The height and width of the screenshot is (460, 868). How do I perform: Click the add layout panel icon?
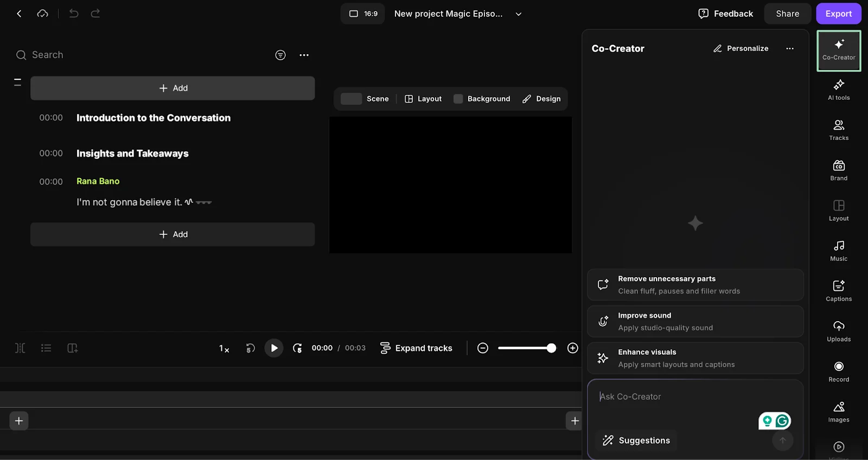click(x=72, y=348)
